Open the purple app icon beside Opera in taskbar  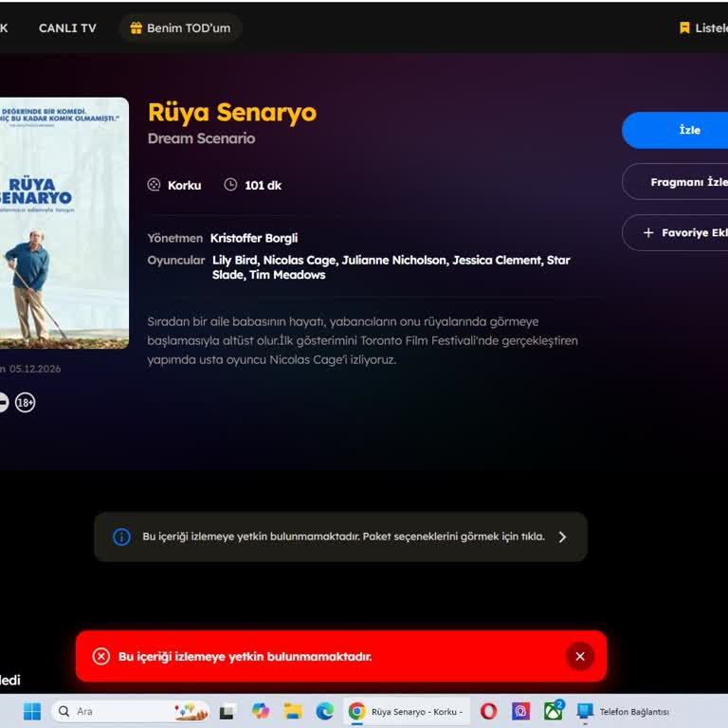tap(521, 711)
